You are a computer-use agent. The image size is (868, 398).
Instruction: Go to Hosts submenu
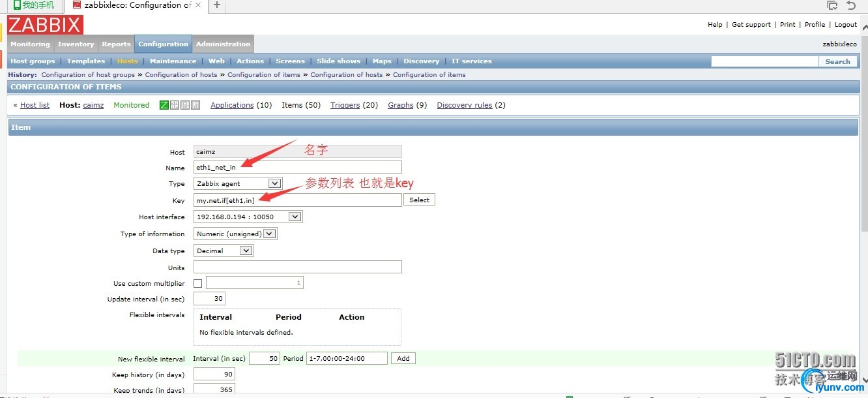pyautogui.click(x=127, y=61)
